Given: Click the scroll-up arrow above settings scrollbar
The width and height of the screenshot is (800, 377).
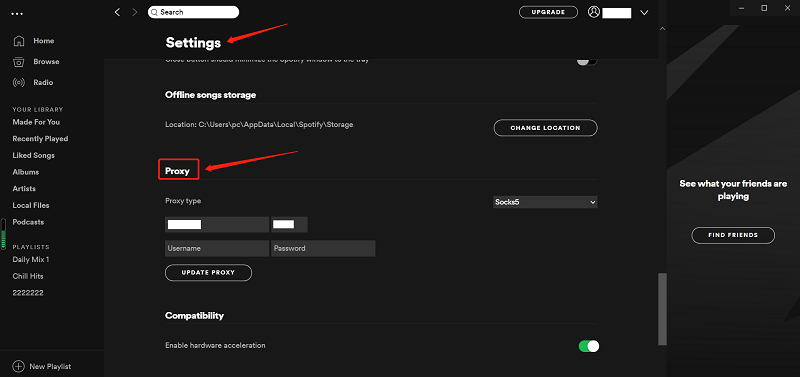Looking at the screenshot, I should (662, 29).
